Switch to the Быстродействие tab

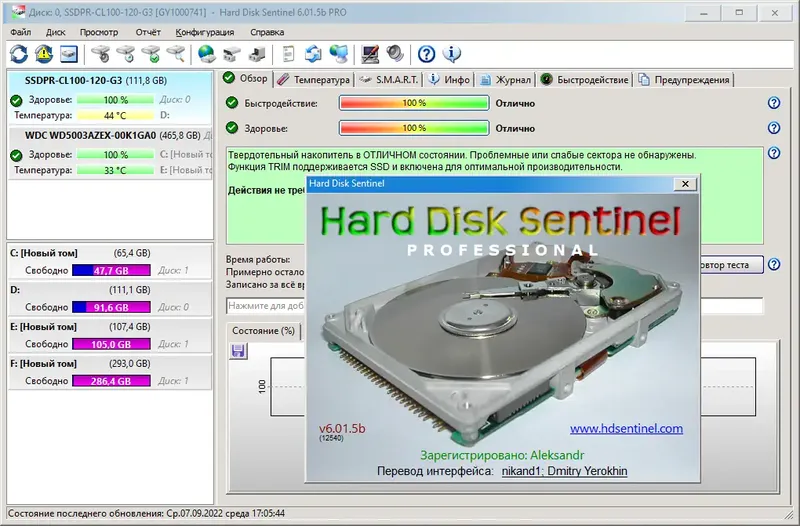pos(585,80)
